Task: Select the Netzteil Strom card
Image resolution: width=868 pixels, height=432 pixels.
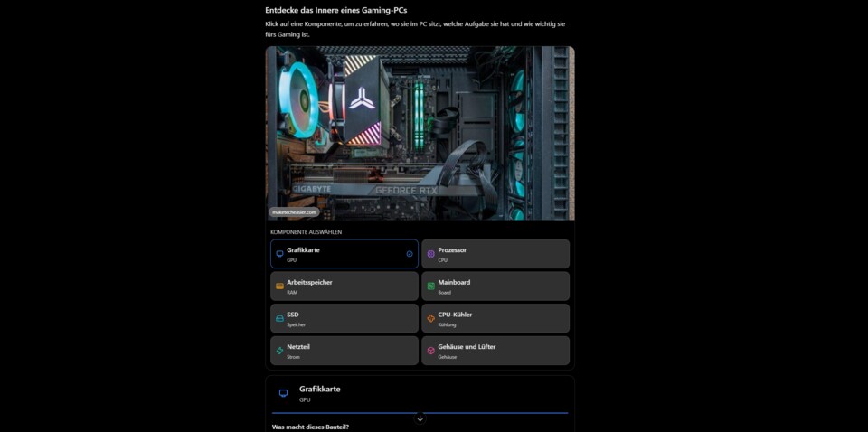Action: 344,351
